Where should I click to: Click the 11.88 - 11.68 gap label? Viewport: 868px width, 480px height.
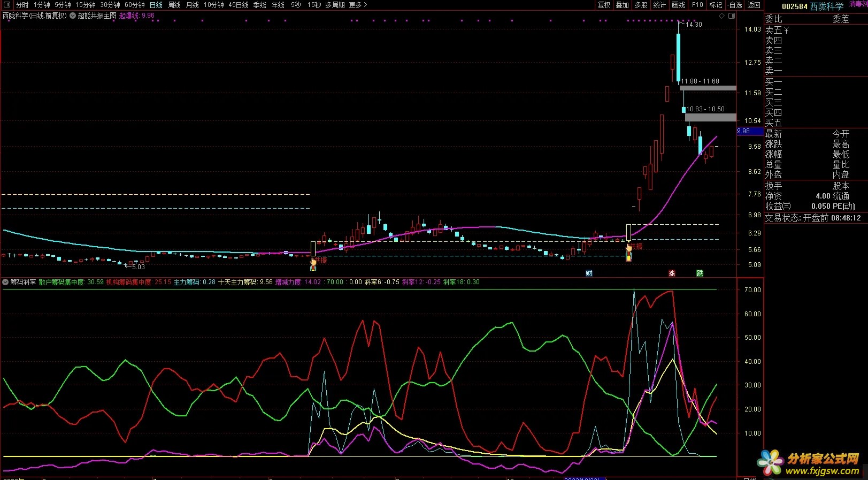tap(700, 81)
